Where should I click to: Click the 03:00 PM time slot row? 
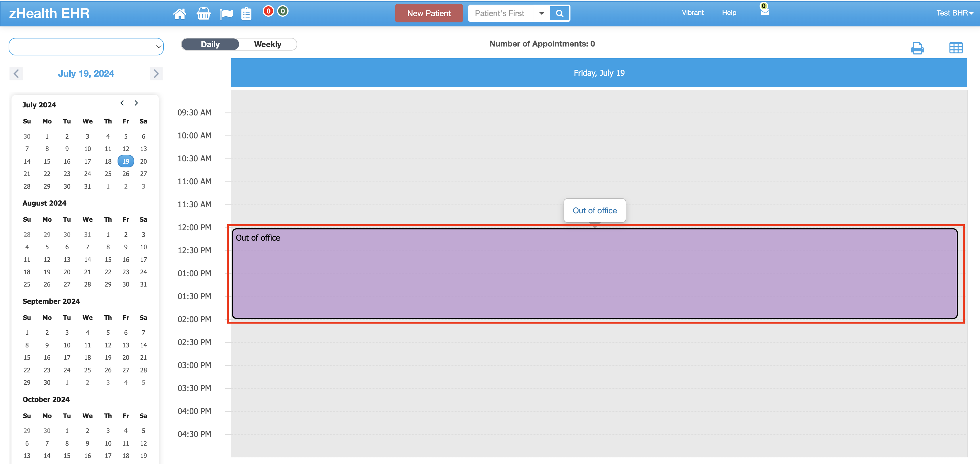[599, 377]
